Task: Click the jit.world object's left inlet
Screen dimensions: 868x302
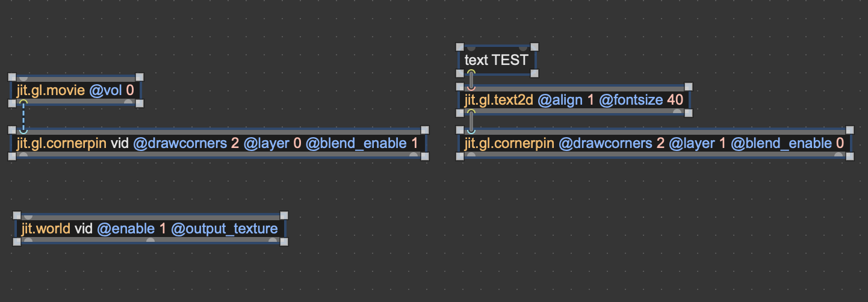Action: pyautogui.click(x=27, y=216)
